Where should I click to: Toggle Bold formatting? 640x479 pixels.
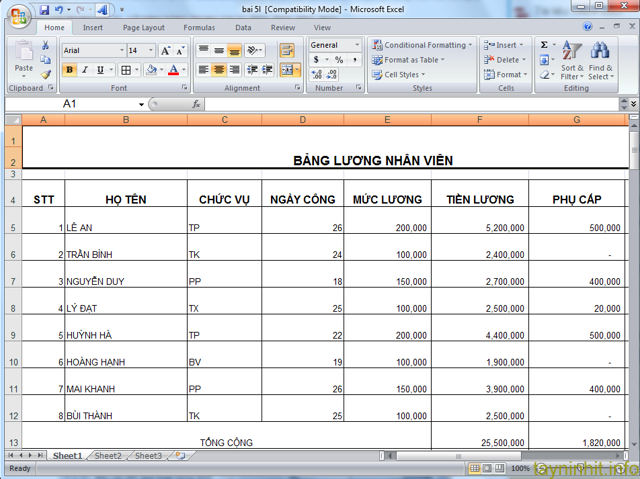[69, 70]
